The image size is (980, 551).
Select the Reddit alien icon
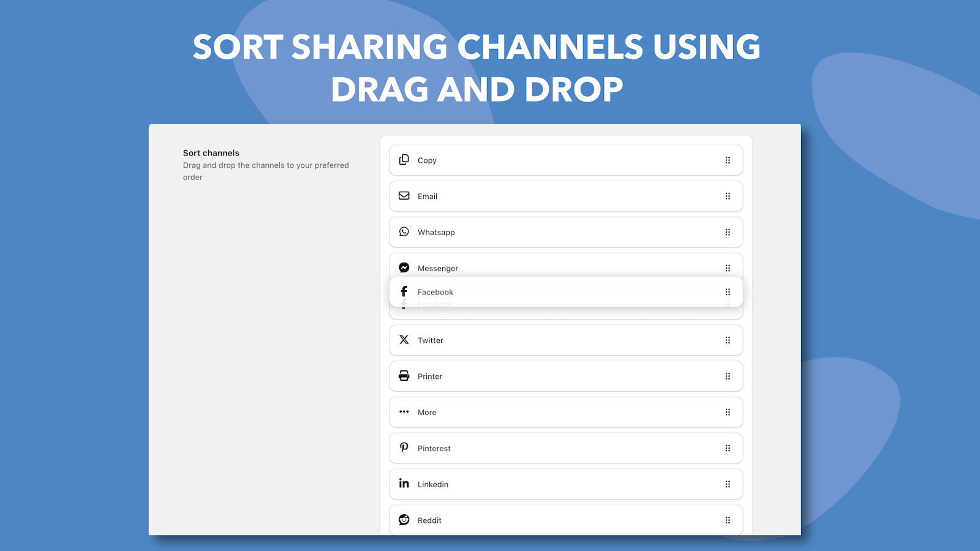[x=404, y=520]
